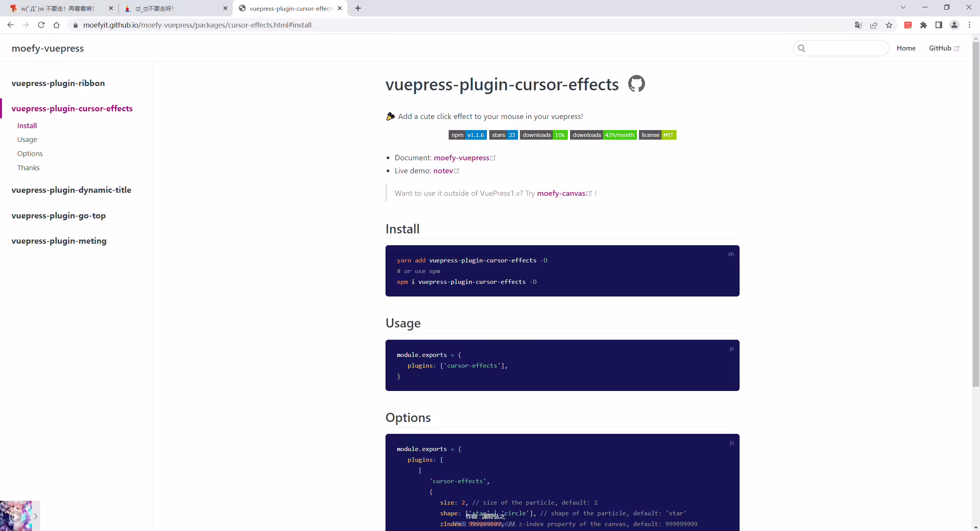
Task: Click the Share page icon in address bar
Action: click(874, 25)
